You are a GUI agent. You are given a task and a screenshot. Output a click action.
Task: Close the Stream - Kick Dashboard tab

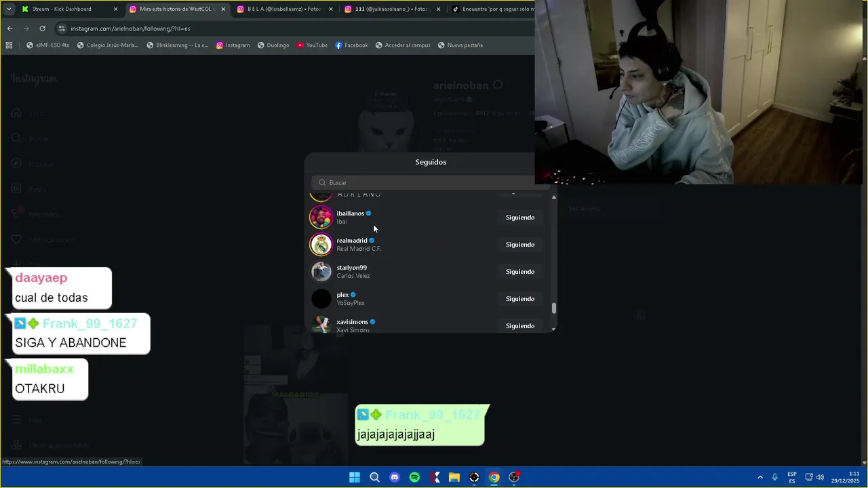[x=115, y=9]
